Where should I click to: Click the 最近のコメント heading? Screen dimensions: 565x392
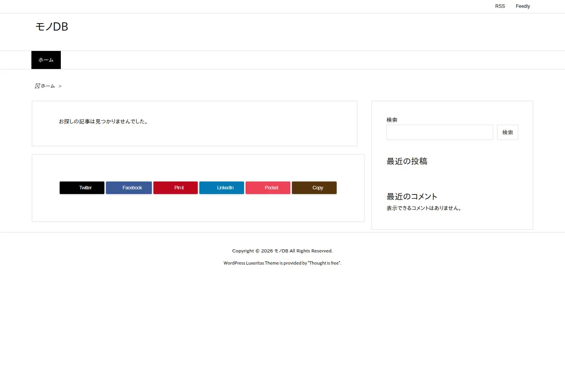412,196
